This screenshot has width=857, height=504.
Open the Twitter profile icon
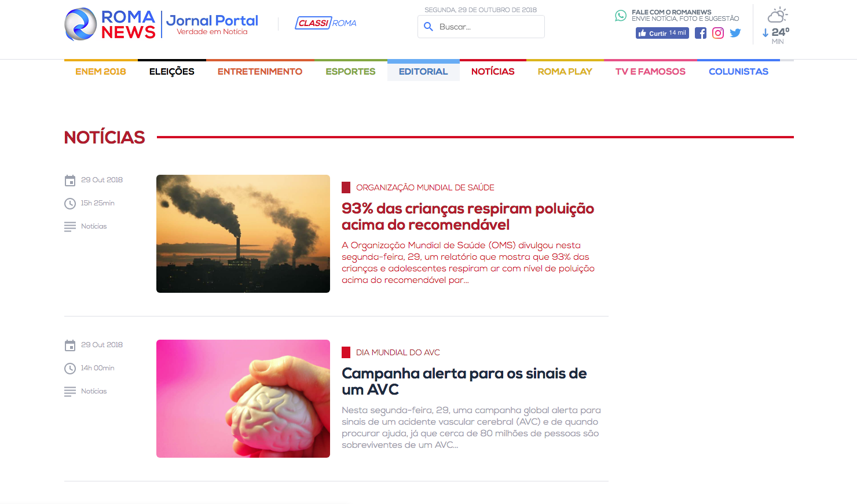(x=735, y=33)
